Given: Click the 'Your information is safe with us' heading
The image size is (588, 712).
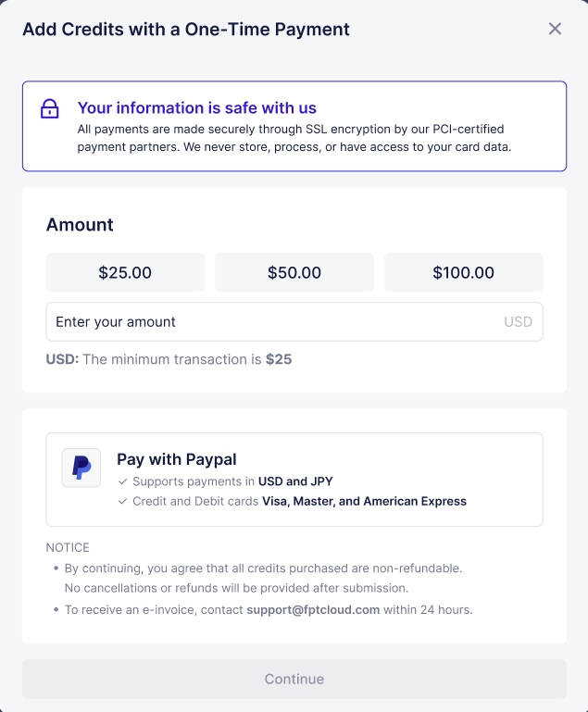Looking at the screenshot, I should tap(197, 108).
